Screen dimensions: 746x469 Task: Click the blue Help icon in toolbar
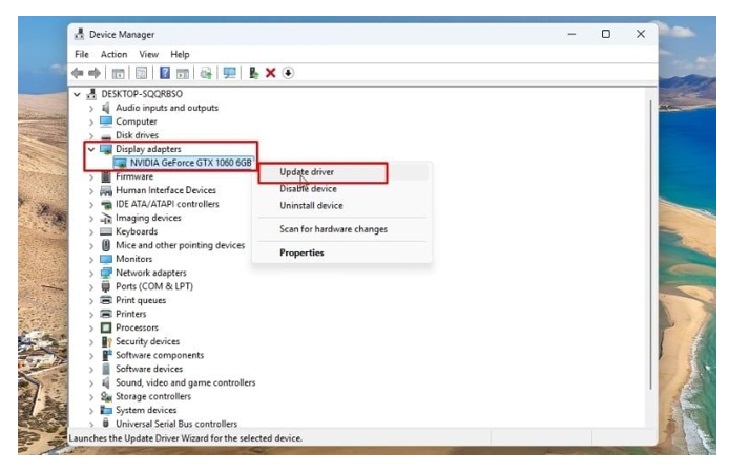click(165, 73)
